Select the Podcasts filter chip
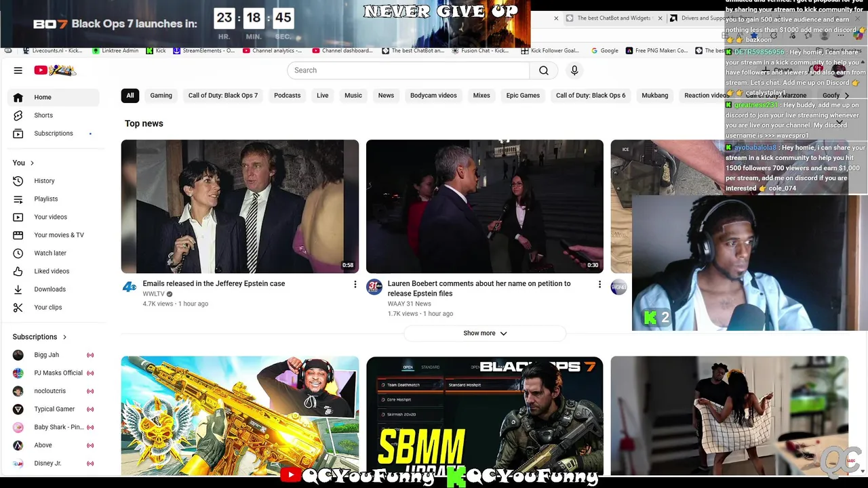The width and height of the screenshot is (868, 488). click(288, 96)
